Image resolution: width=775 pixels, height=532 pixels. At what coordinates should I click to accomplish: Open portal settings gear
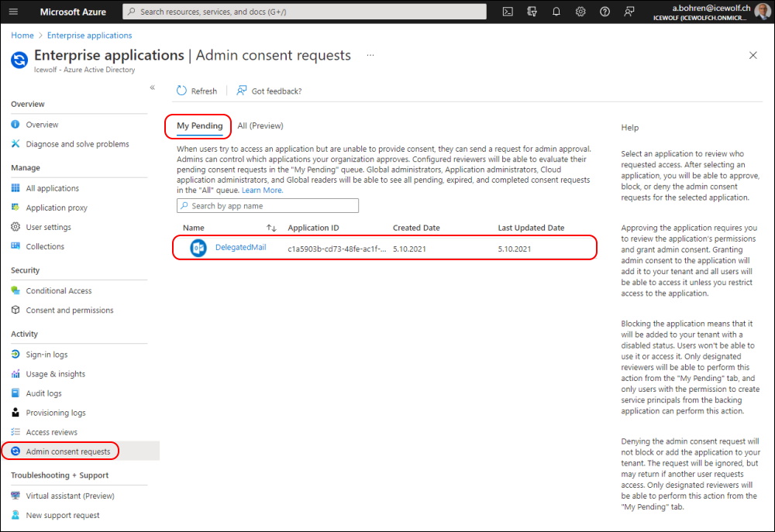tap(580, 12)
